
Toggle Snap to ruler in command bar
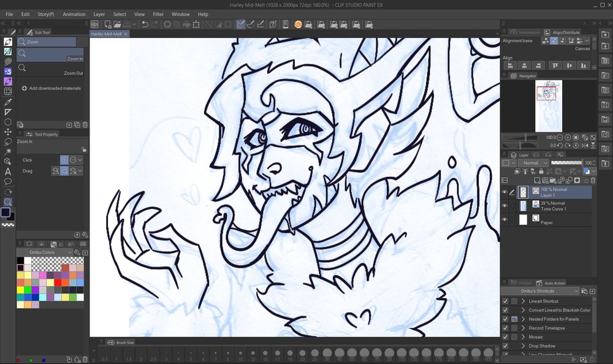point(241,25)
